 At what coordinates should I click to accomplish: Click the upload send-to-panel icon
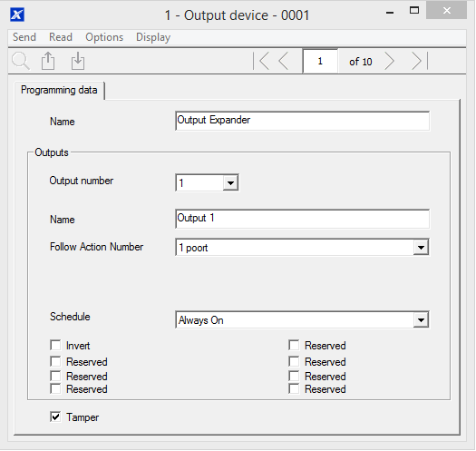coord(48,61)
